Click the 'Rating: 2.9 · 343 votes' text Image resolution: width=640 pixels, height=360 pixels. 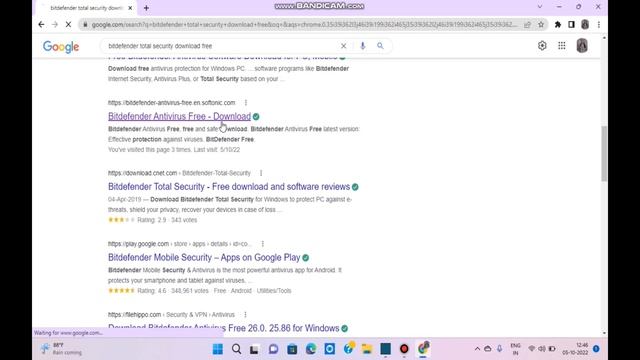[167, 220]
